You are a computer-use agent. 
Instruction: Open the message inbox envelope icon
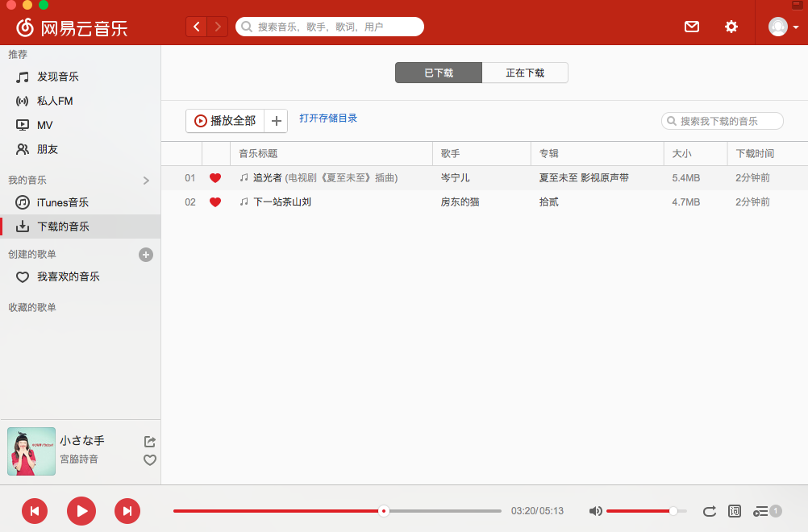[691, 27]
